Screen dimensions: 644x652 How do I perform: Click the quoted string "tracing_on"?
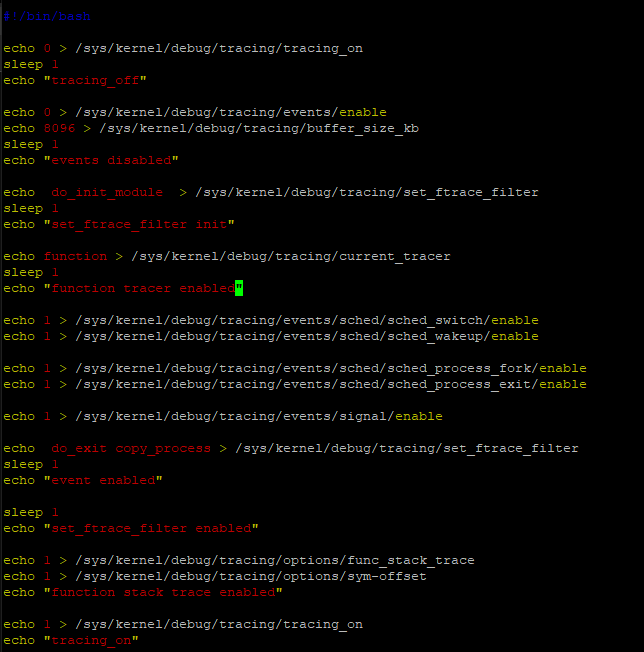[91, 641]
